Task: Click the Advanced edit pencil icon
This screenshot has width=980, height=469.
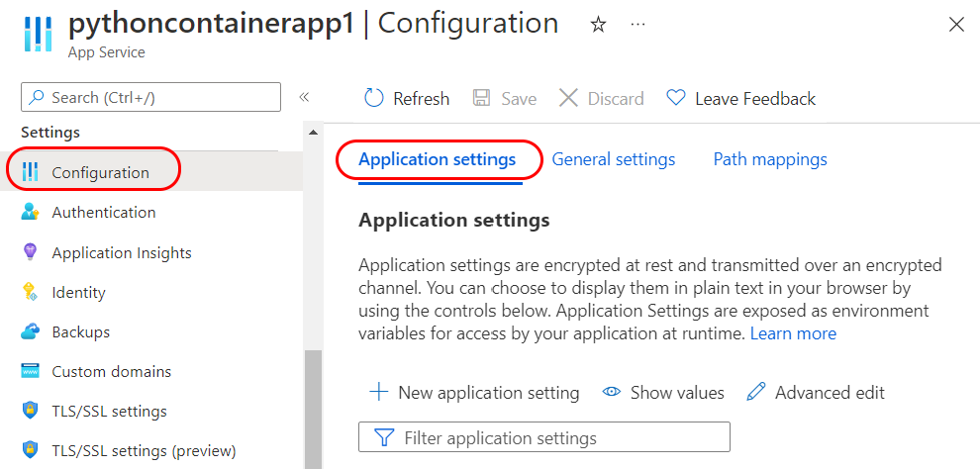Action: 756,392
